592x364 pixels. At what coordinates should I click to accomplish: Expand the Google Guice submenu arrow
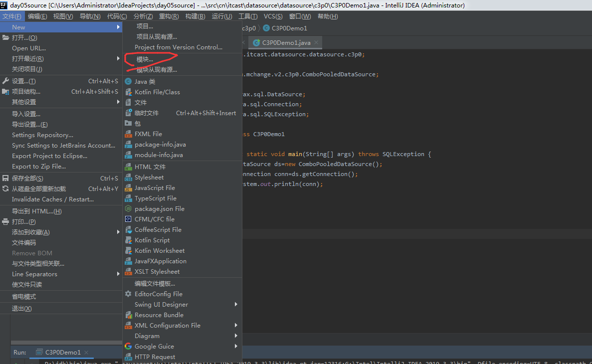click(x=236, y=346)
